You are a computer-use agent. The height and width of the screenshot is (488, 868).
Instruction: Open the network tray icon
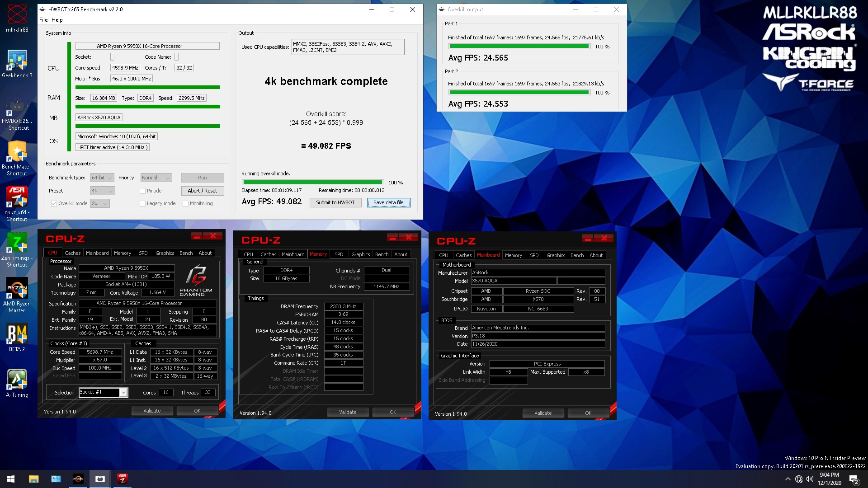(799, 479)
